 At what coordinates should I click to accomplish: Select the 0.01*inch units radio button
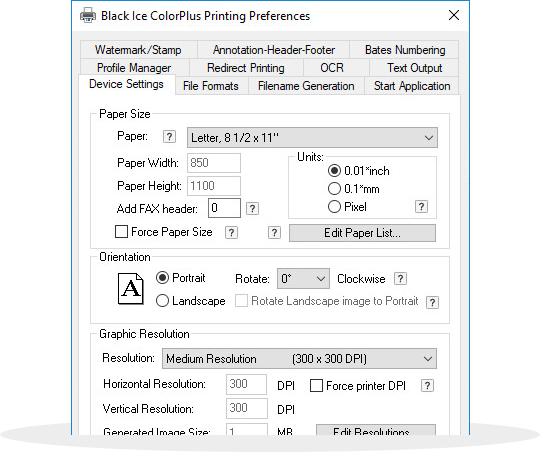tap(334, 171)
